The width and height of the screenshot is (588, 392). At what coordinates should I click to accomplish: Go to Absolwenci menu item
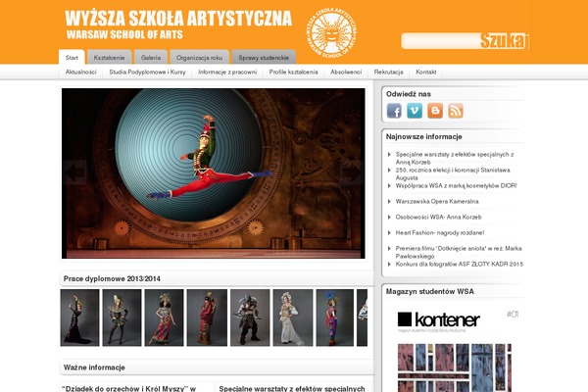pyautogui.click(x=346, y=72)
